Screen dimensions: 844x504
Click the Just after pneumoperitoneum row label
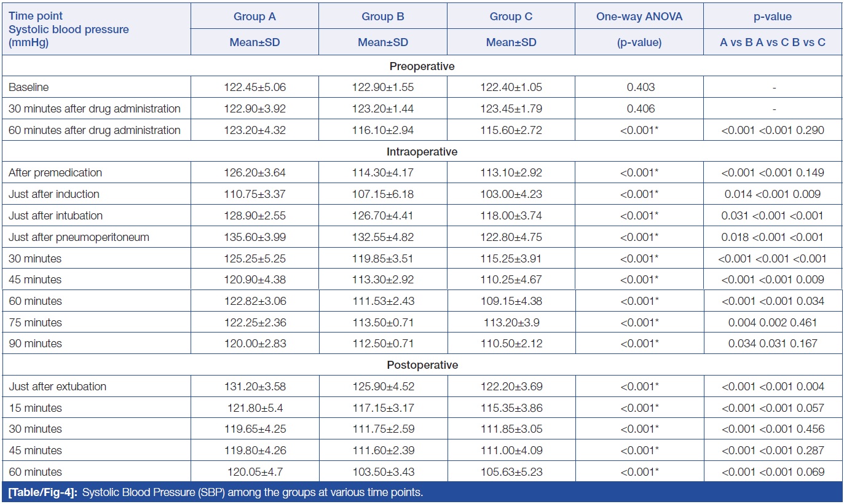(x=79, y=237)
